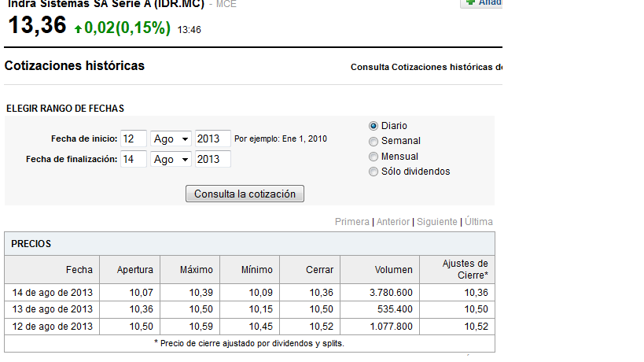Click the Última pagination link

(x=479, y=222)
